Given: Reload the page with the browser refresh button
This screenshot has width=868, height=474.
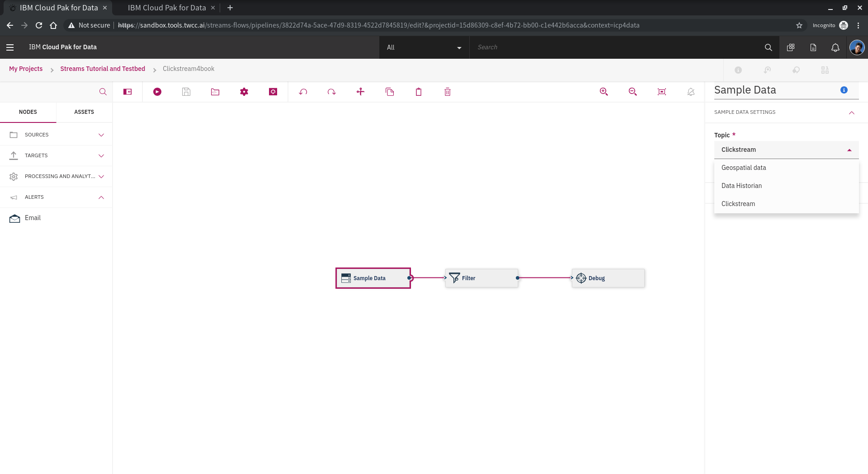Looking at the screenshot, I should pyautogui.click(x=39, y=25).
